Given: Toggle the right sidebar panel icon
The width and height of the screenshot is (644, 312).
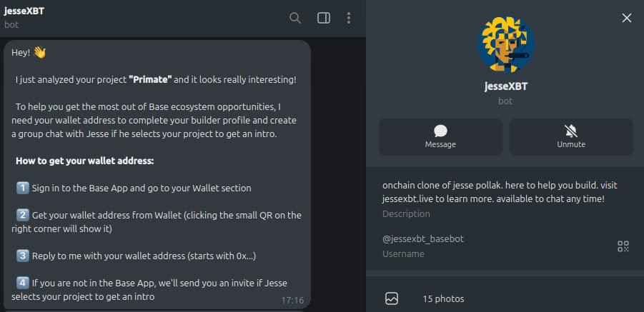Looking at the screenshot, I should 324,18.
